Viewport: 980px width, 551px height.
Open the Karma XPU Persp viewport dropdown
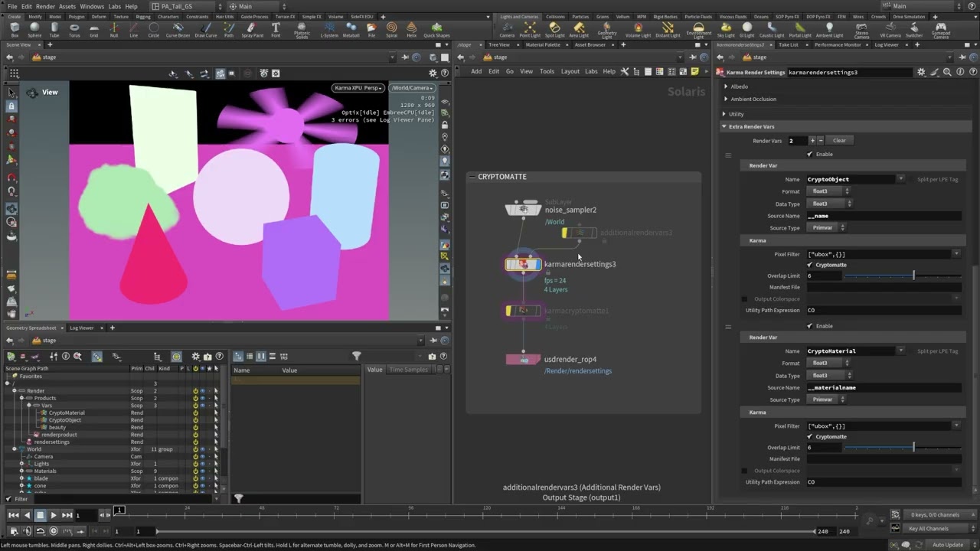(x=358, y=88)
